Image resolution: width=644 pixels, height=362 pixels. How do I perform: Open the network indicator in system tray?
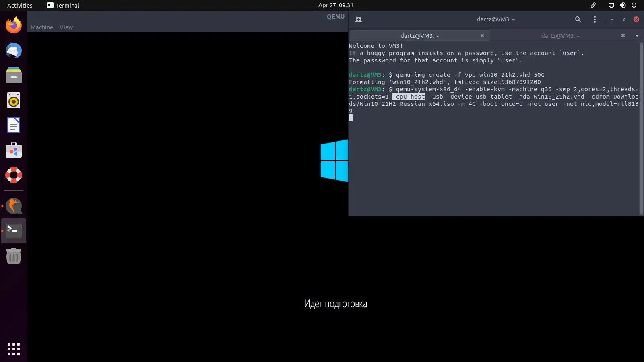(611, 5)
